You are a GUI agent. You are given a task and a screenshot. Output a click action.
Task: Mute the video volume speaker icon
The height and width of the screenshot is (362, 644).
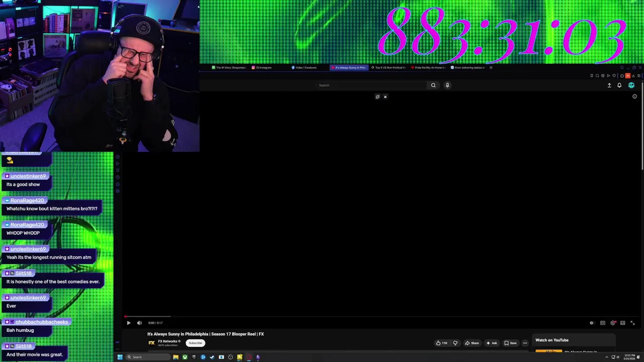pos(139,323)
